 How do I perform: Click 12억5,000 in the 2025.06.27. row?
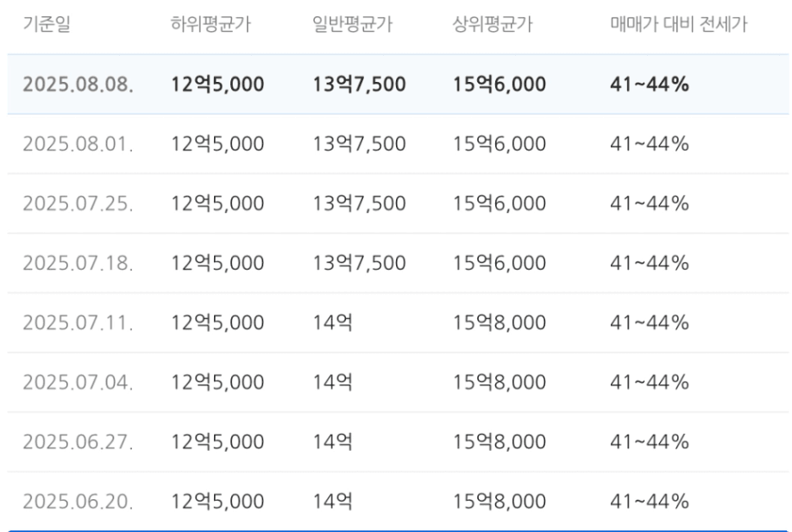click(217, 441)
